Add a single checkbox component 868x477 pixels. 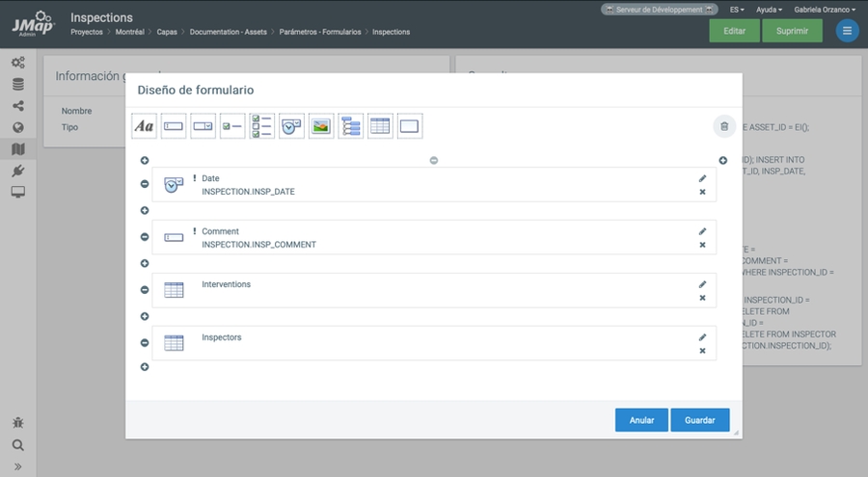point(232,126)
